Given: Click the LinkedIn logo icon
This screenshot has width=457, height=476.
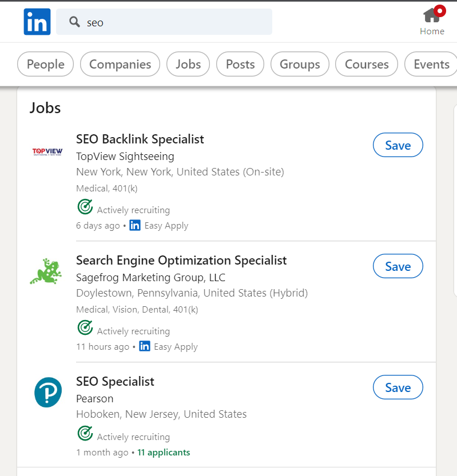Looking at the screenshot, I should 37,22.
